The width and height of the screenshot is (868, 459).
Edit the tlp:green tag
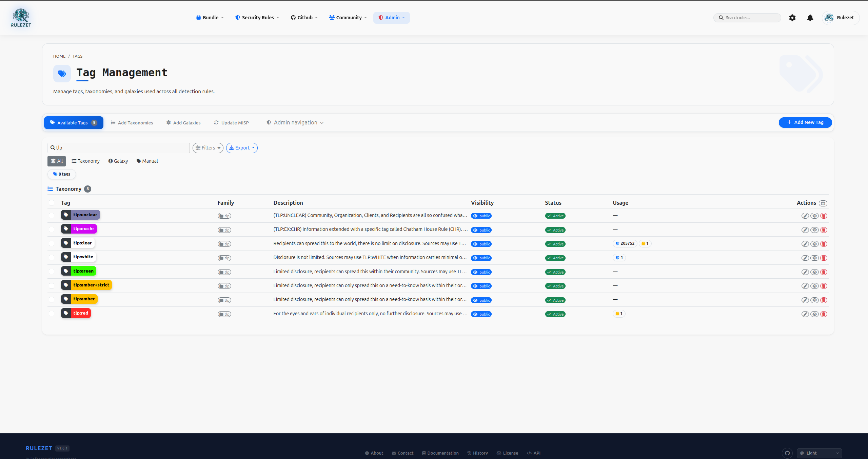(x=805, y=272)
